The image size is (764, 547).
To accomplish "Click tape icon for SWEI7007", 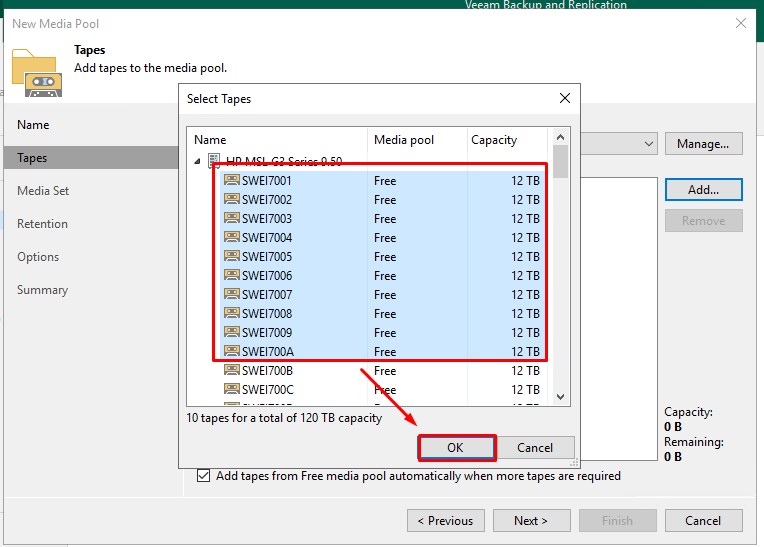I will [231, 295].
